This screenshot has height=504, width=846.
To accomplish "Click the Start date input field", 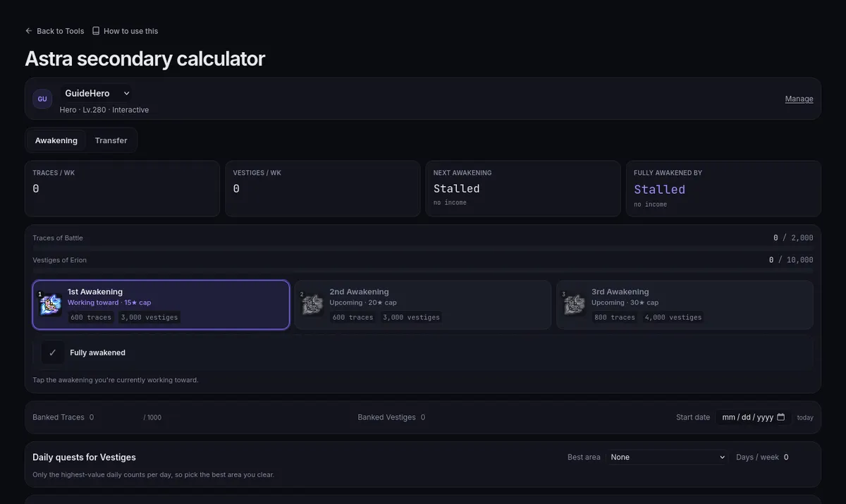I will click(x=753, y=417).
